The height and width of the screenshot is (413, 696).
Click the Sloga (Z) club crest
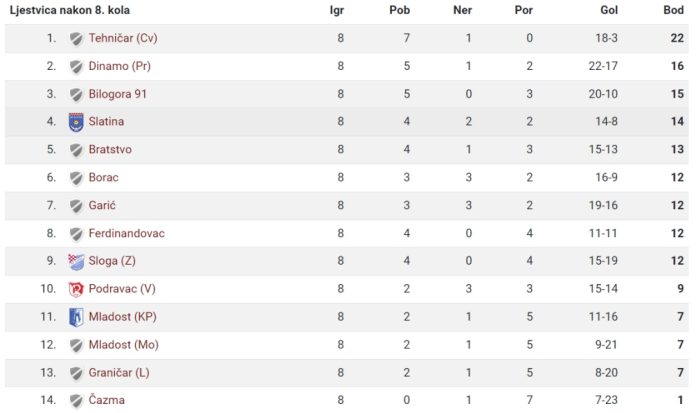click(76, 262)
